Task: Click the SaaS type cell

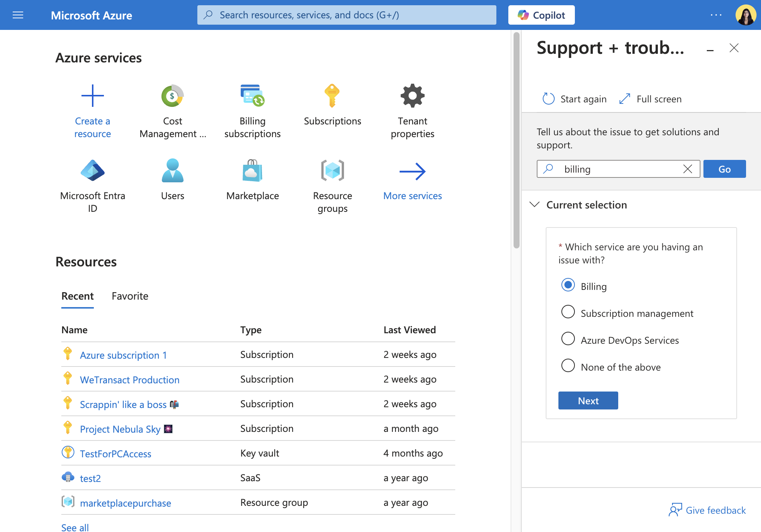Action: coord(250,478)
